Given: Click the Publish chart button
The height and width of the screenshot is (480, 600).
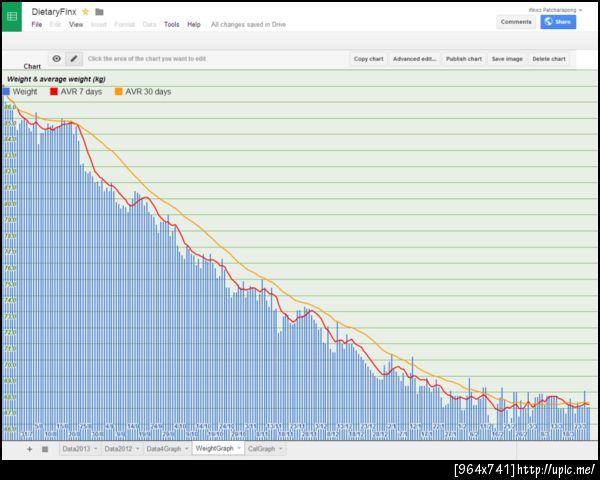Looking at the screenshot, I should [464, 59].
